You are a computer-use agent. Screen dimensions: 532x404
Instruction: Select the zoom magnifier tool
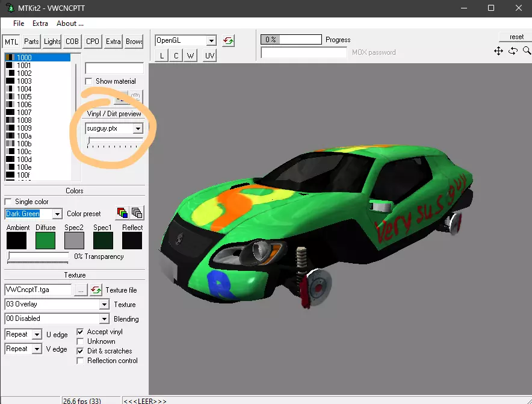pos(527,51)
